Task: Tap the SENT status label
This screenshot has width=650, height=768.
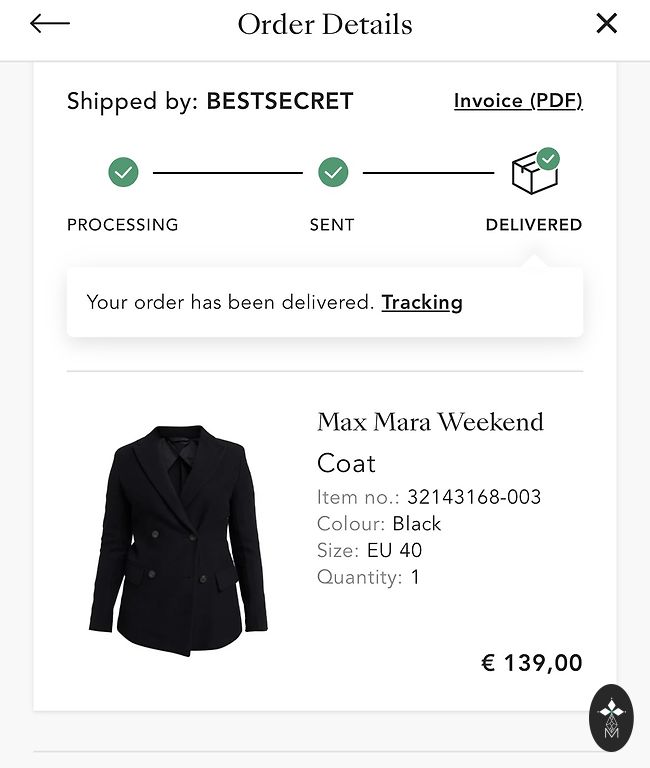Action: (332, 225)
